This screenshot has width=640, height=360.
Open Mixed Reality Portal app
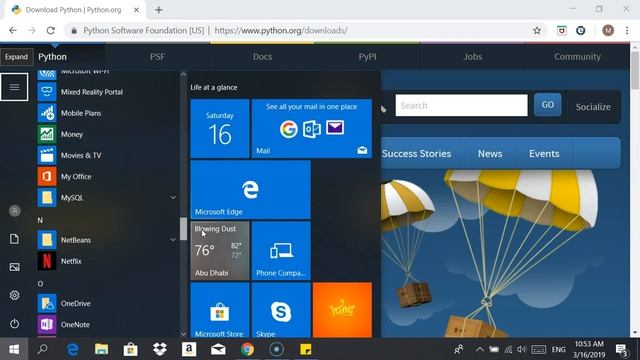(92, 92)
